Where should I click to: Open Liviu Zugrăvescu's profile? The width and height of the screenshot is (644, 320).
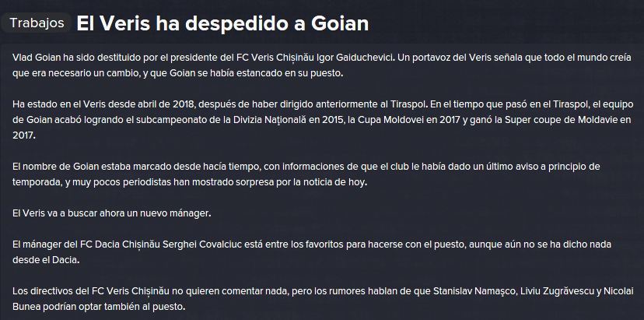555,291
